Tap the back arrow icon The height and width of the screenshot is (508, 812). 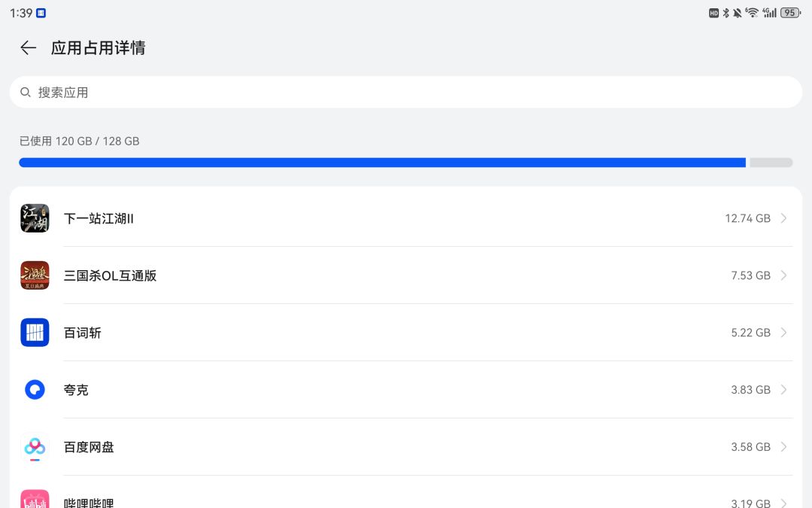tap(28, 47)
